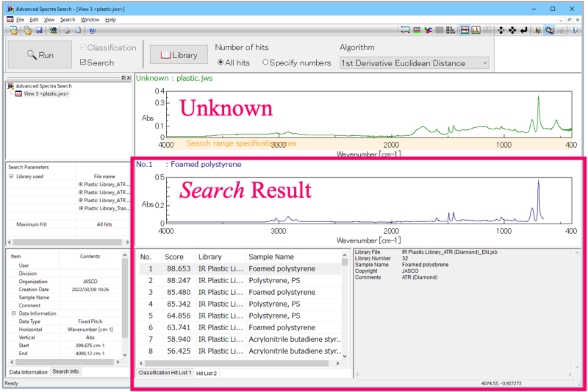Select the overlaid spectra view icon
This screenshot has width=588, height=392.
tap(476, 30)
